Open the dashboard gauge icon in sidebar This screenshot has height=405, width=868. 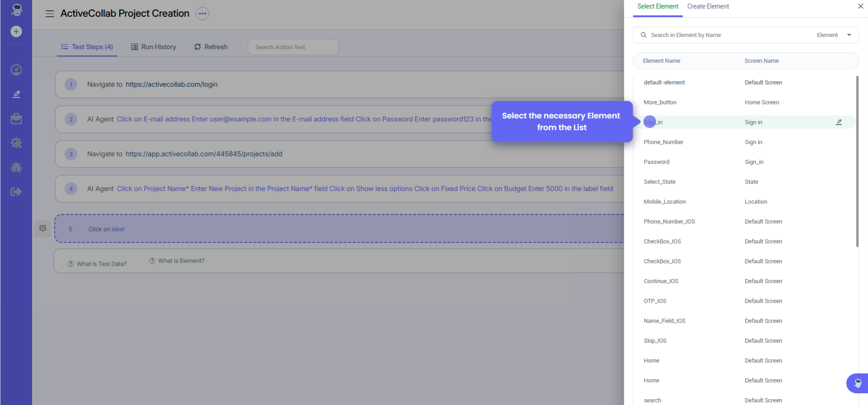point(16,70)
